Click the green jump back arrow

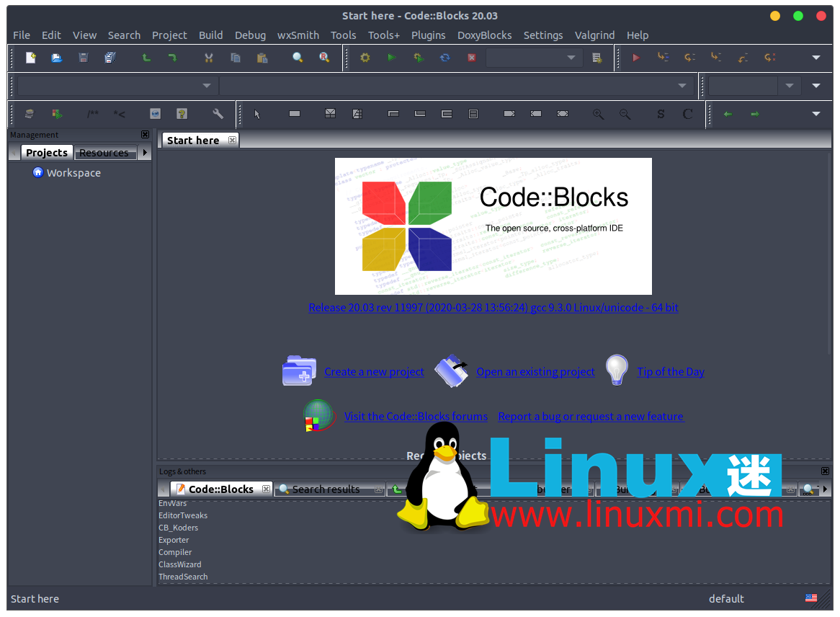click(x=728, y=114)
